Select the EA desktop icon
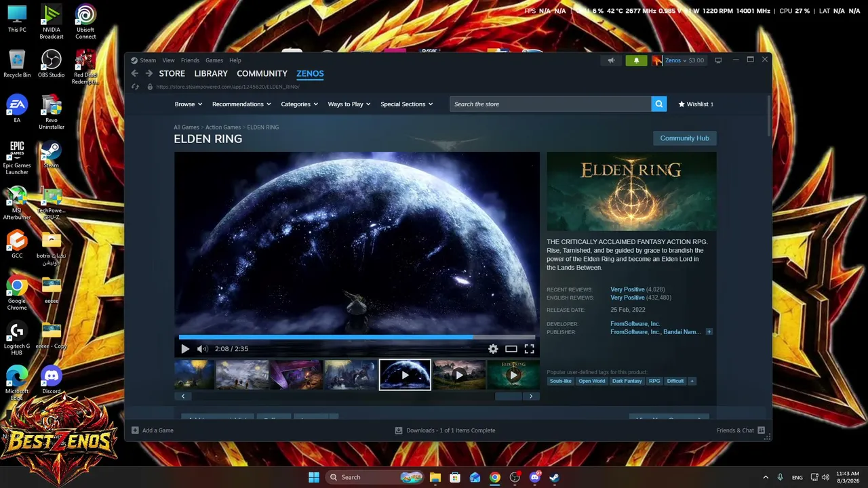 (x=17, y=108)
